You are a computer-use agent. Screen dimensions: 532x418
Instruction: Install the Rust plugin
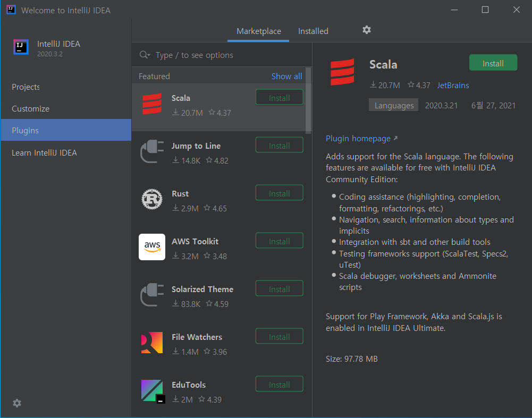279,193
